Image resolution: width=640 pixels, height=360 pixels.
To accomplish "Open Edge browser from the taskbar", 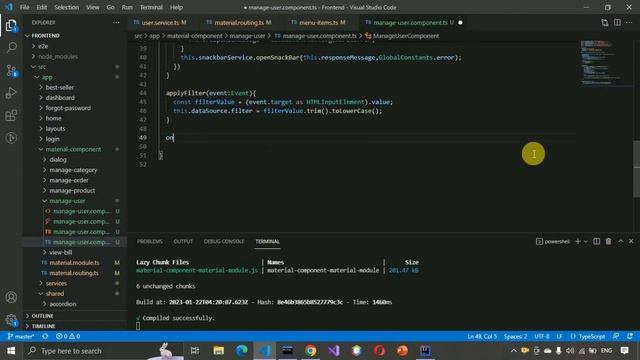I will (242, 351).
